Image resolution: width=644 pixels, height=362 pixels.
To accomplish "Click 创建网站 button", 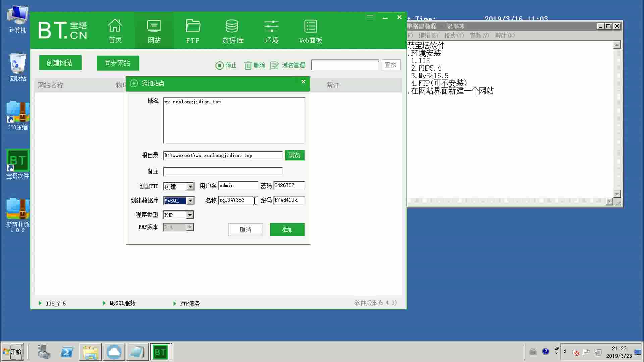I will [60, 63].
